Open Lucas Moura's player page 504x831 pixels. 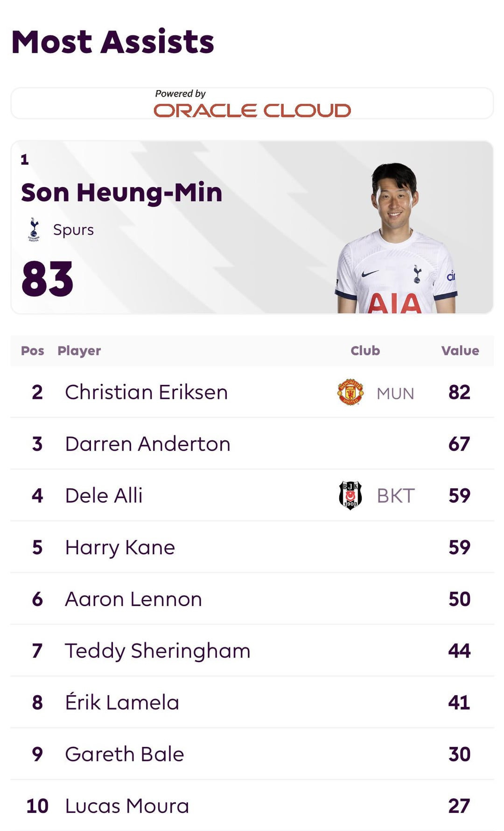127,806
